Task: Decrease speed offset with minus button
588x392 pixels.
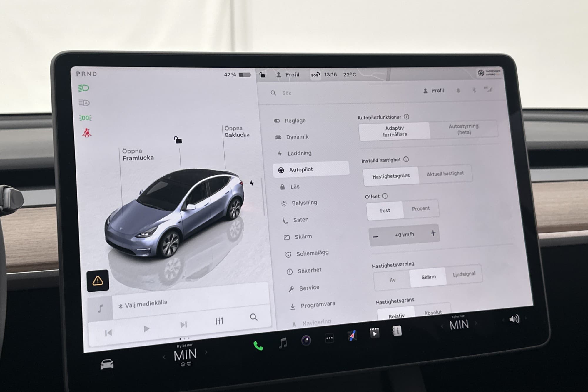Action: tap(375, 237)
